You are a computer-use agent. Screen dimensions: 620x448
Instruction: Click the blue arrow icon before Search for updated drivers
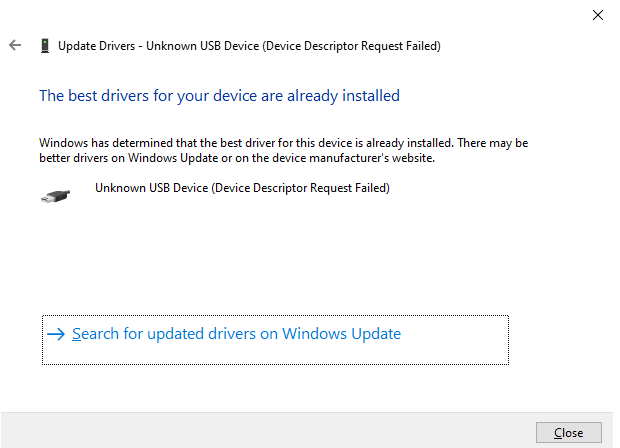(x=56, y=334)
